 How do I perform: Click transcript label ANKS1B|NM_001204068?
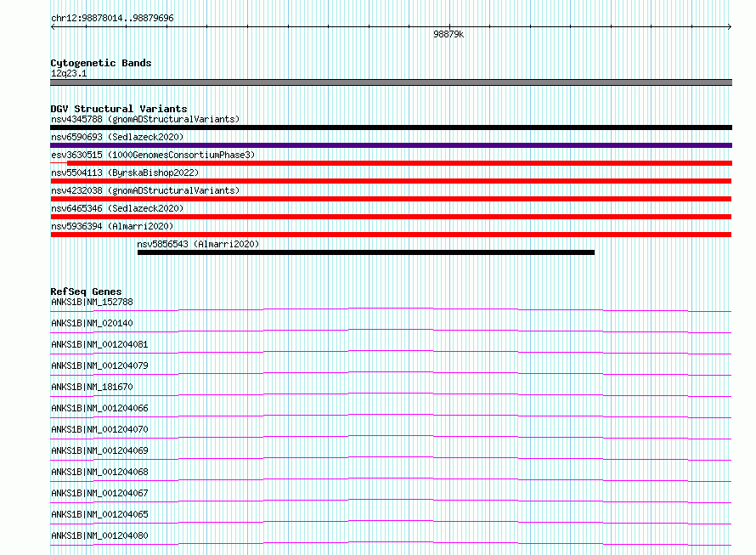(x=99, y=472)
